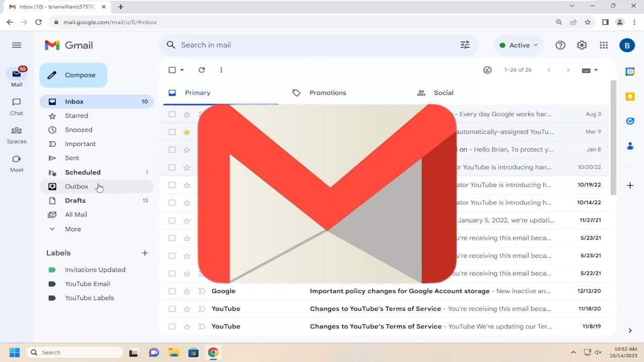
Task: Search tabs using Chrome's chevron button
Action: click(572, 6)
